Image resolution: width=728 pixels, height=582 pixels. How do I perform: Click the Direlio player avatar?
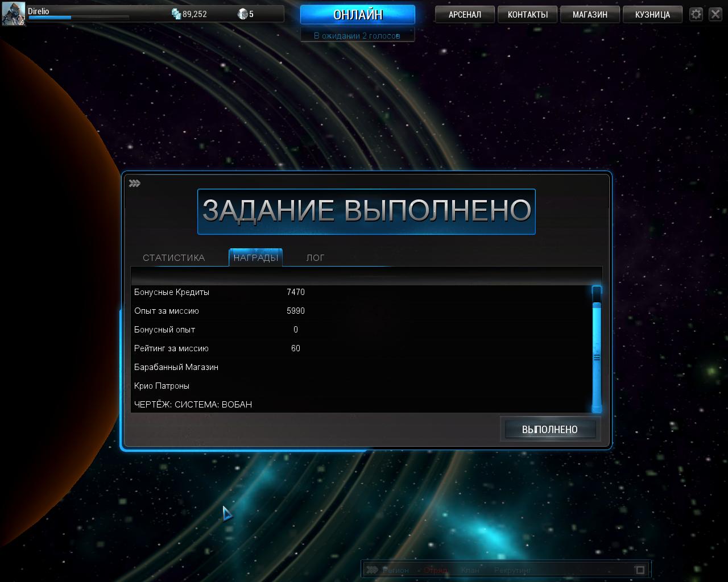pos(13,14)
